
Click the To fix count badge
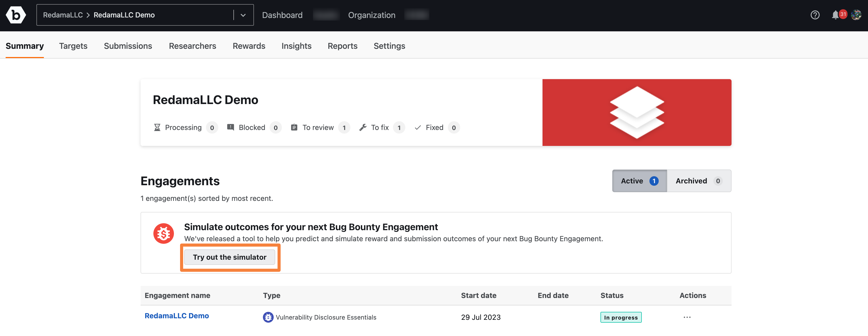399,127
